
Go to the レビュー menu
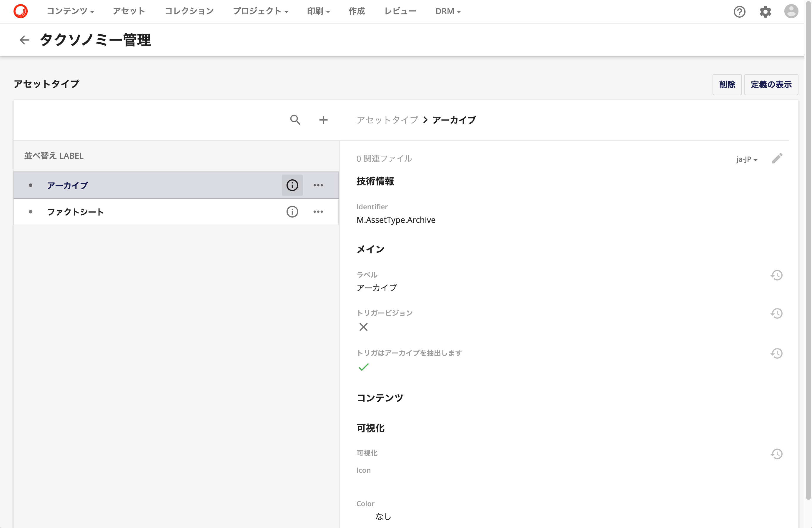click(400, 11)
